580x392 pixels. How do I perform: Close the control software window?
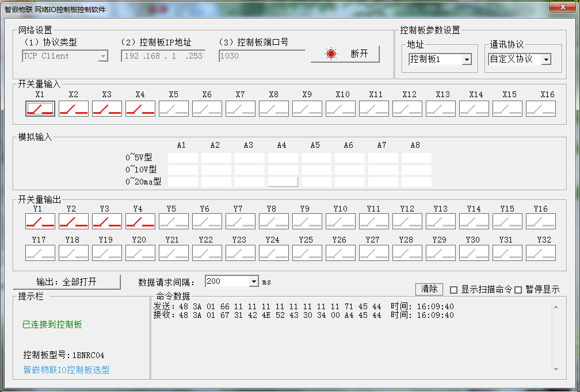pyautogui.click(x=562, y=7)
